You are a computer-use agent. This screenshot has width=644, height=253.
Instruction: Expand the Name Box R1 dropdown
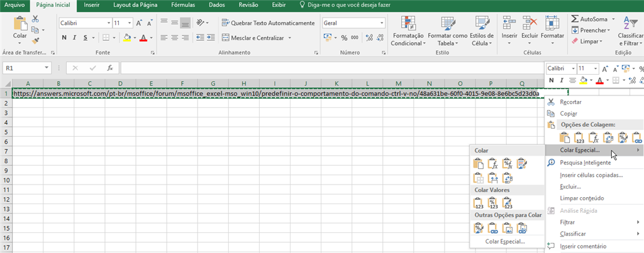[47, 68]
